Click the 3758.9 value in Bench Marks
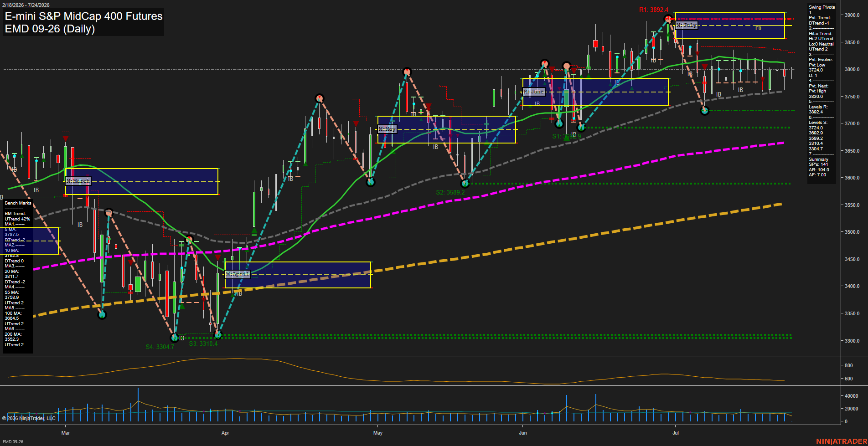 (12, 297)
